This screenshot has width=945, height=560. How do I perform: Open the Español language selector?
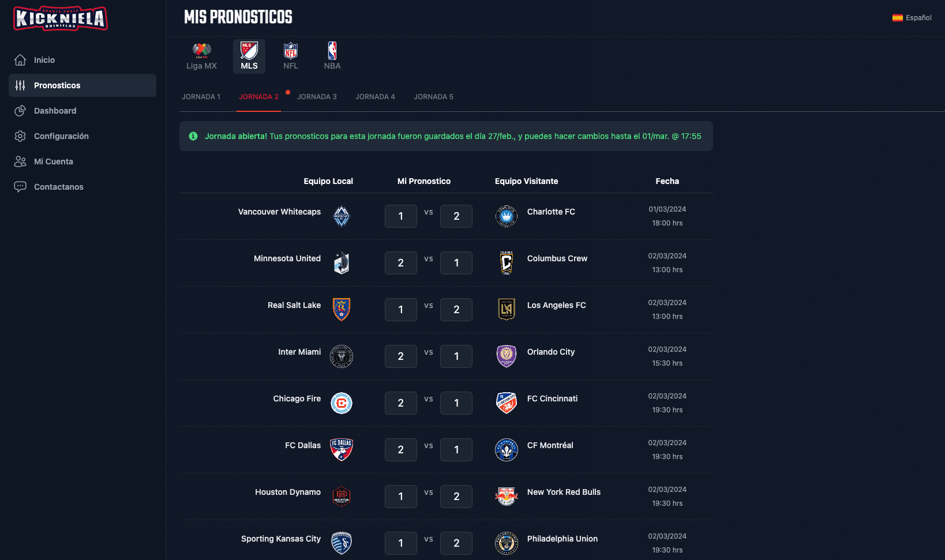point(912,18)
